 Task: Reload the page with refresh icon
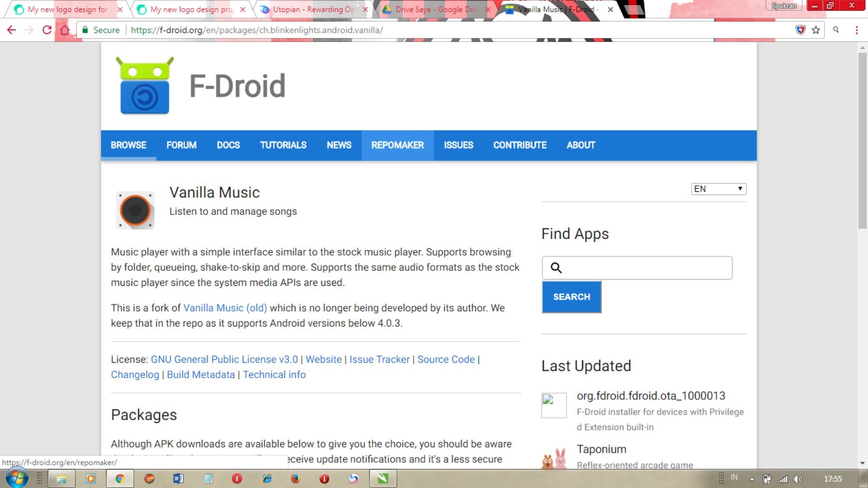click(x=47, y=30)
